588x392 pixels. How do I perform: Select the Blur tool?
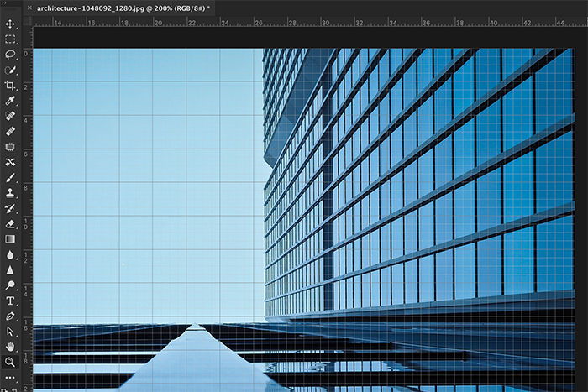pyautogui.click(x=10, y=254)
